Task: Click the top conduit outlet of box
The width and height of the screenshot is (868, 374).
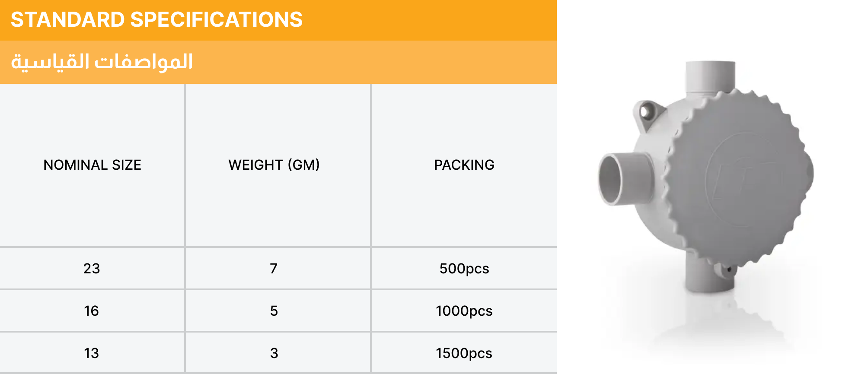Action: (x=710, y=77)
